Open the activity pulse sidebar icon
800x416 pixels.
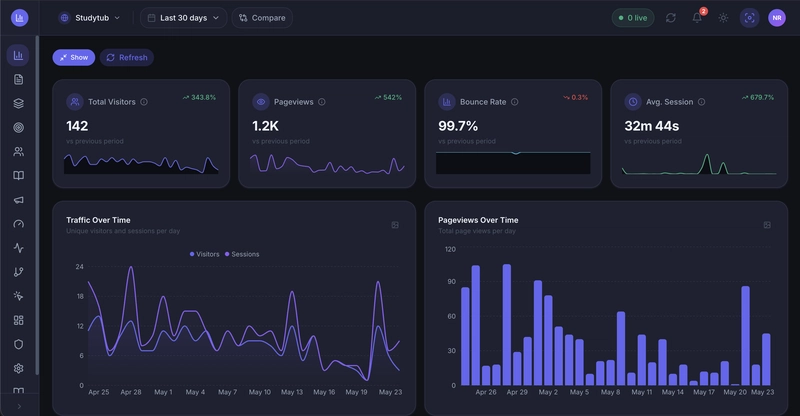coord(18,248)
